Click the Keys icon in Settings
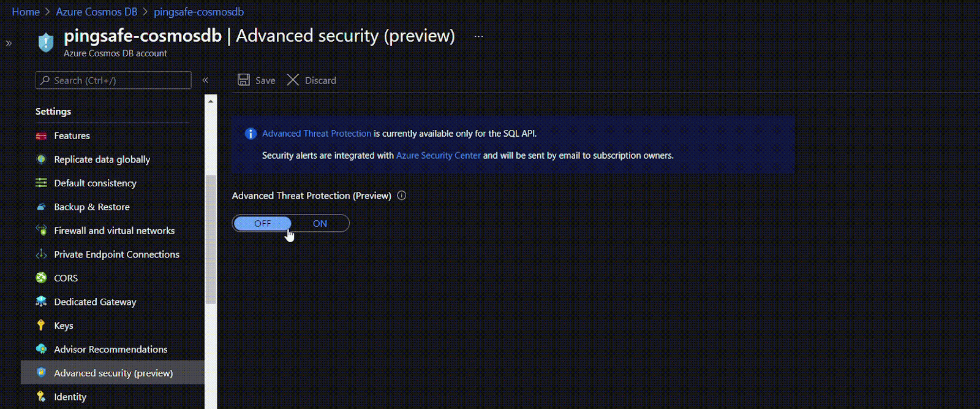Viewport: 980px width, 409px height. [41, 326]
